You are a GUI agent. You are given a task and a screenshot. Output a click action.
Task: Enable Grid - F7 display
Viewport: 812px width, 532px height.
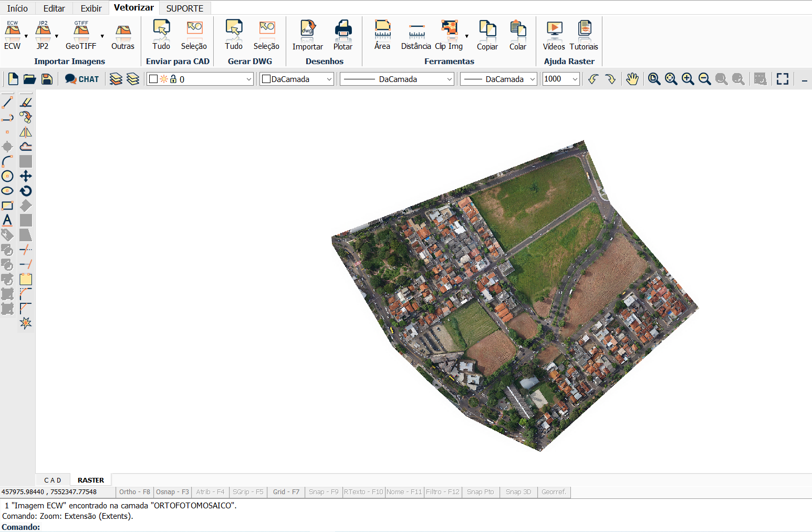(286, 492)
